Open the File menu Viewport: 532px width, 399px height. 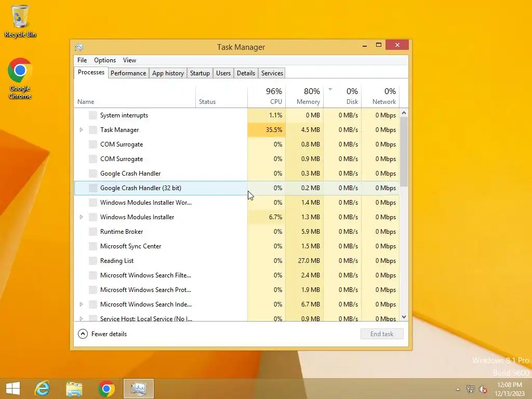click(82, 60)
